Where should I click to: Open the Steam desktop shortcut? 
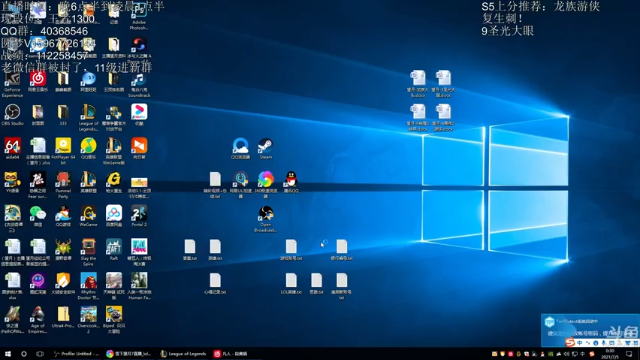point(265,149)
